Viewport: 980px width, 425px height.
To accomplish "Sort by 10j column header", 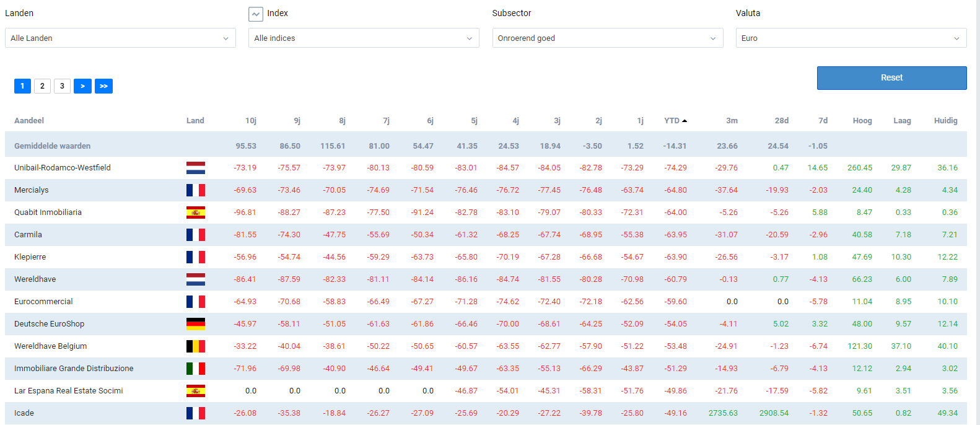I will point(251,121).
